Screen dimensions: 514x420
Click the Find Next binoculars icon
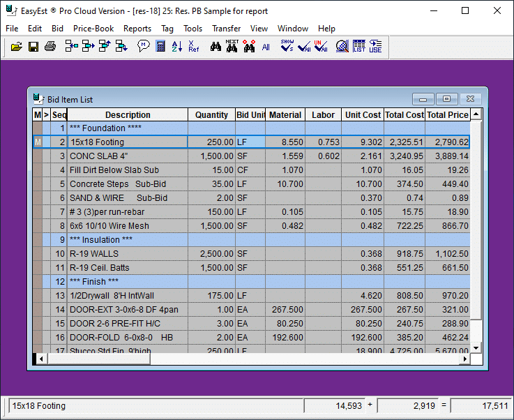232,47
